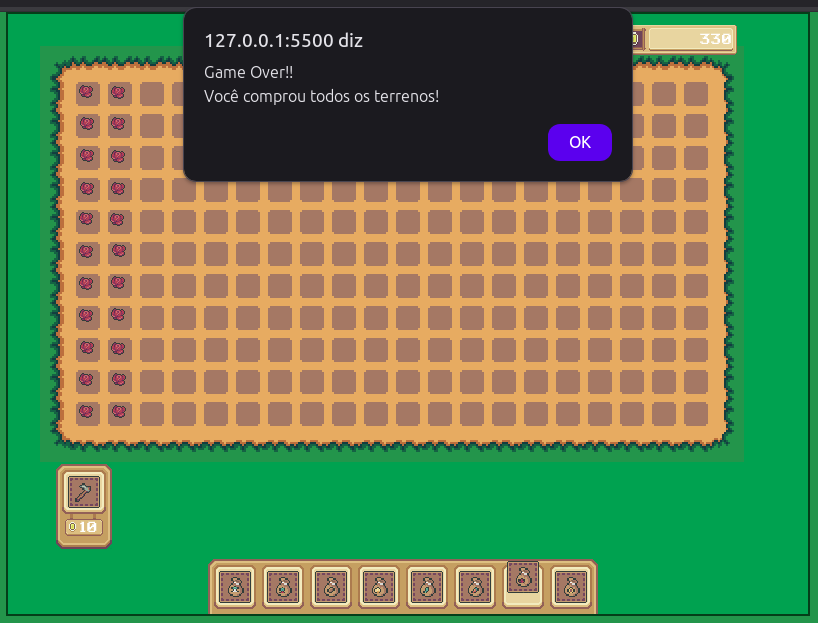The height and width of the screenshot is (623, 818).
Task: Click the '127.0.0.1:5500 diz' dialog title
Action: [x=283, y=41]
